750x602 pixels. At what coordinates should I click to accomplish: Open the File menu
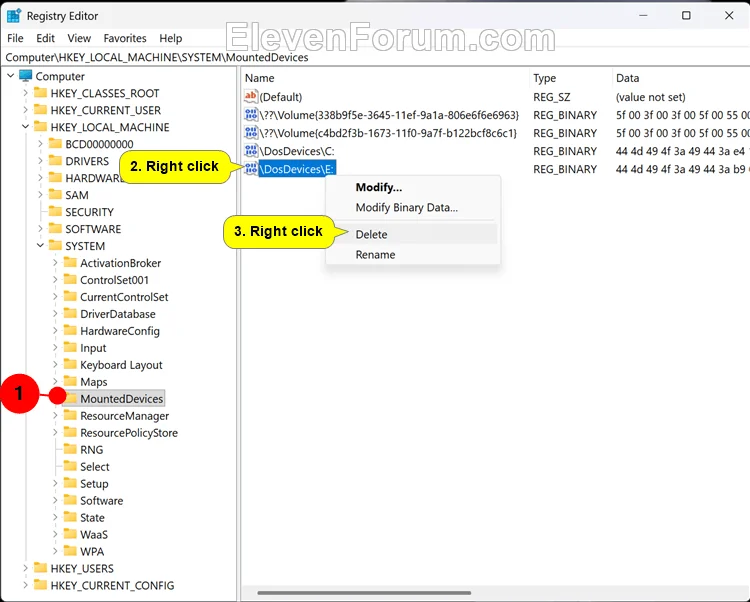(15, 38)
